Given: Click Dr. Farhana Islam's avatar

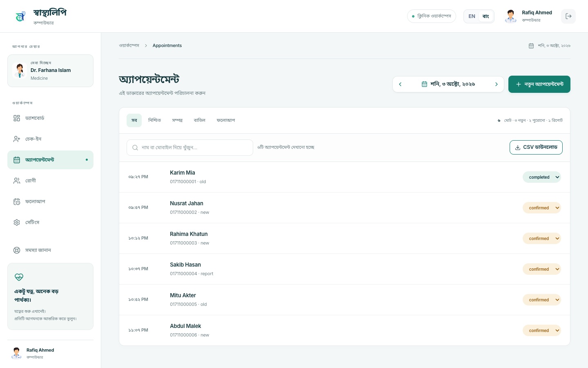Looking at the screenshot, I should (20, 70).
